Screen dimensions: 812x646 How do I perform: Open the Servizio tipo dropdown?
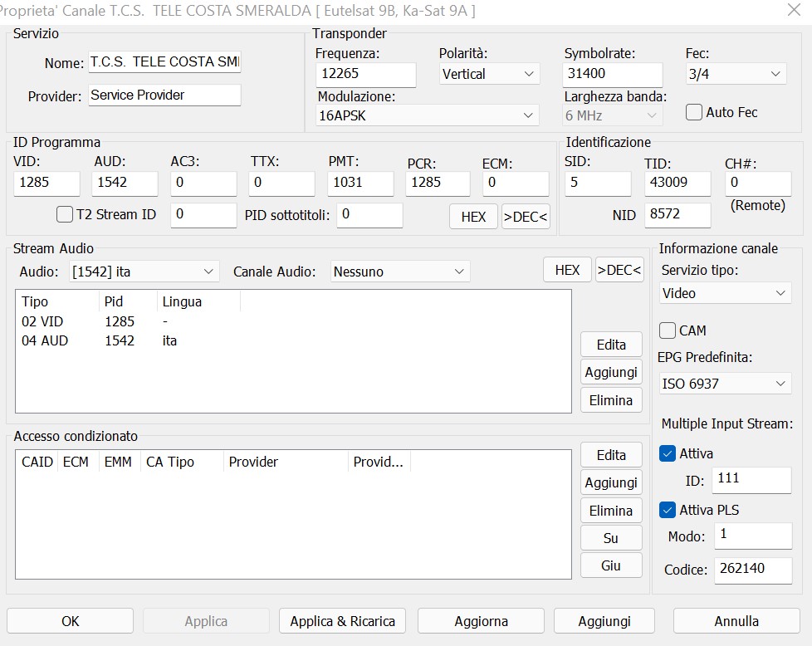(725, 293)
